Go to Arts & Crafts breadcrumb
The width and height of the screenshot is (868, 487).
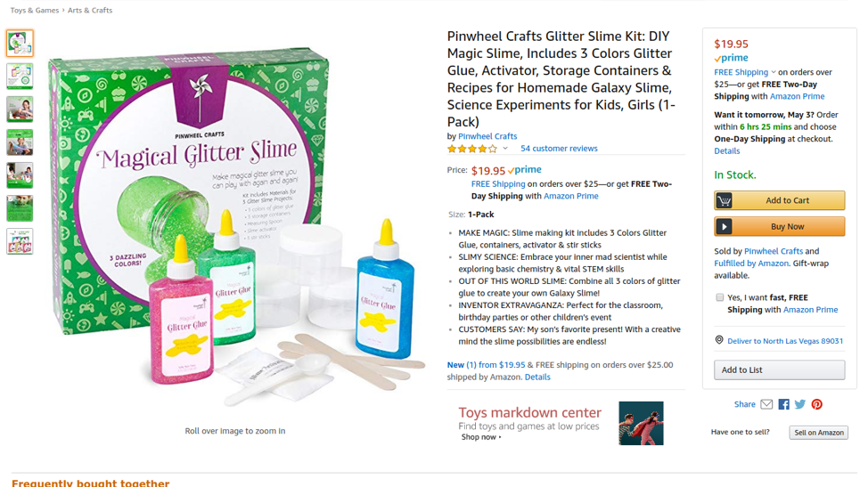(x=90, y=10)
